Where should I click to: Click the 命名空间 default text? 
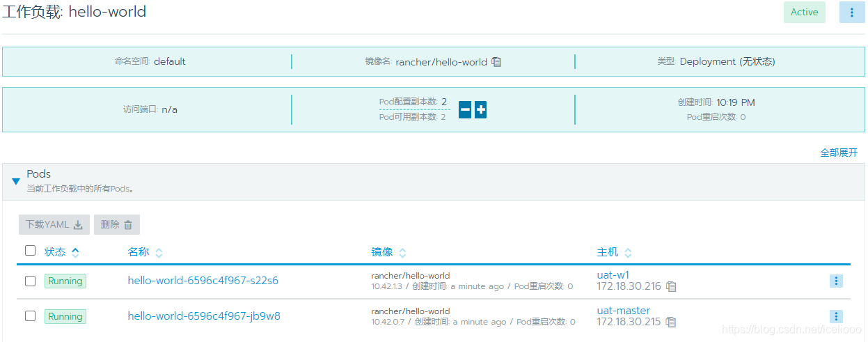(150, 61)
